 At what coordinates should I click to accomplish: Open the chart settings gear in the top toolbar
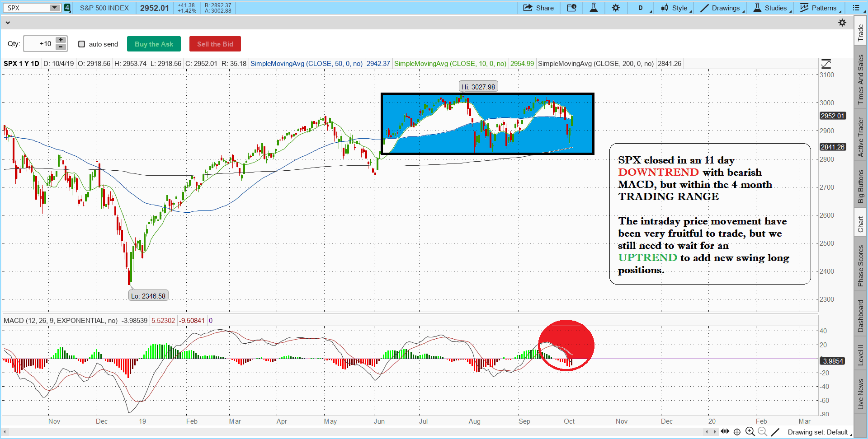pos(616,8)
